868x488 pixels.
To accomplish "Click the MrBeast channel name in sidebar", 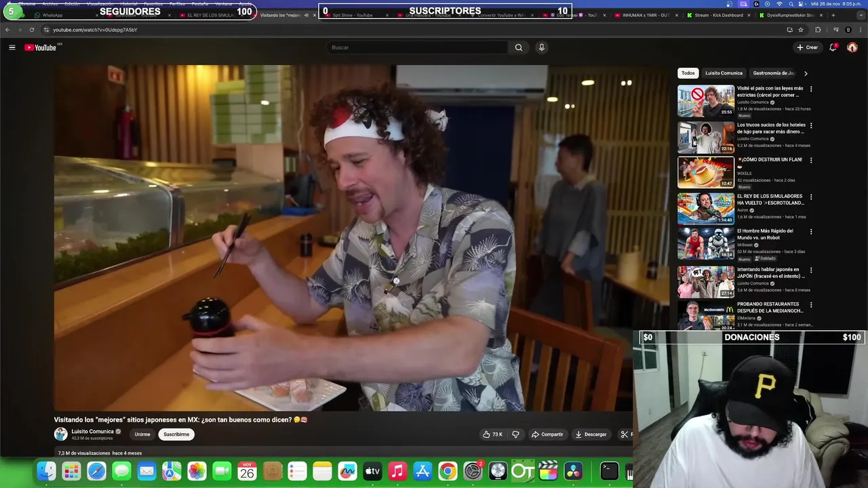I will point(745,245).
